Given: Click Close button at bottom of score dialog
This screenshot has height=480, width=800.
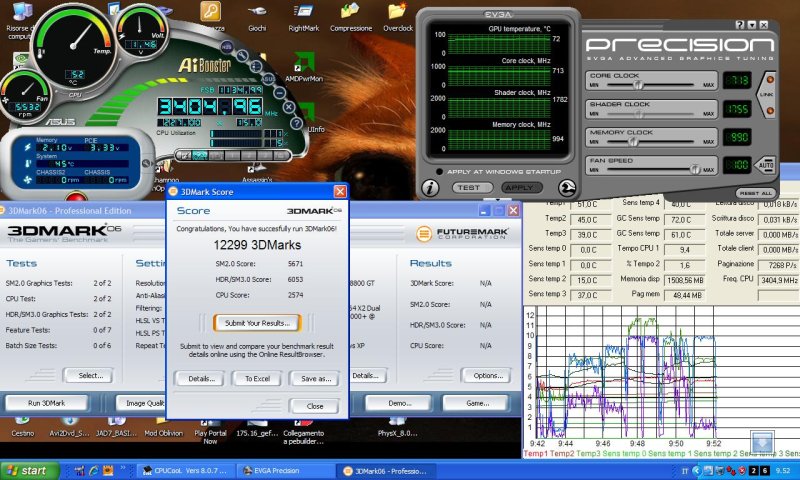Looking at the screenshot, I should coord(315,406).
